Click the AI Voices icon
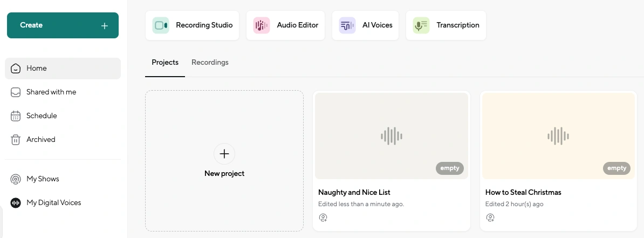Screen dimensions: 644x238 click(x=347, y=25)
